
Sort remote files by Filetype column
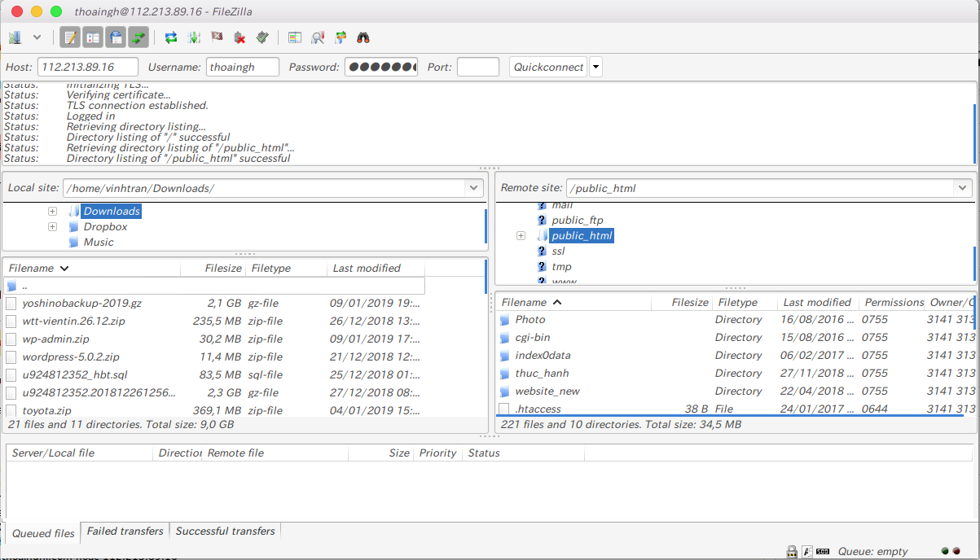[745, 302]
